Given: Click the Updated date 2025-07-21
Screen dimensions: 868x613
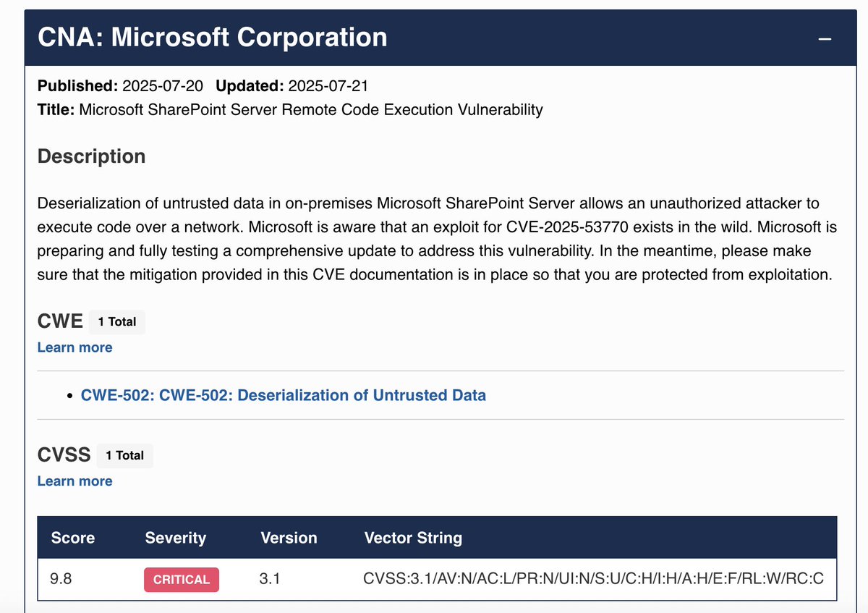Looking at the screenshot, I should coord(328,85).
